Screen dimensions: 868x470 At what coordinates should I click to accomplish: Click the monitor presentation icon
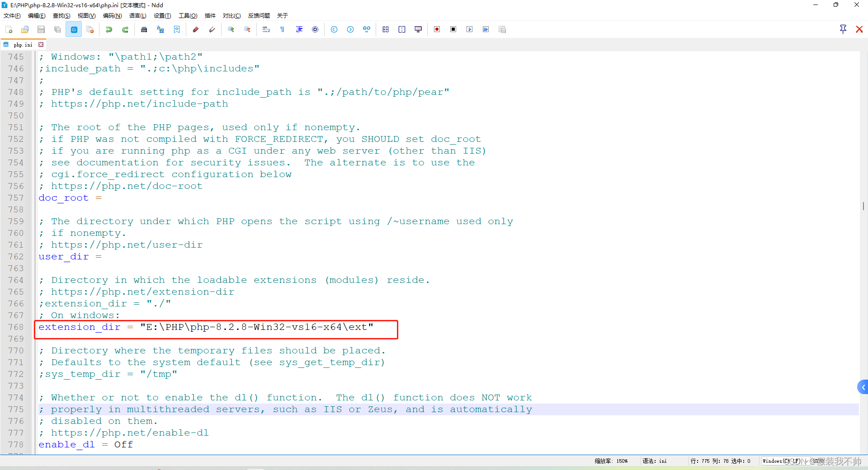418,29
